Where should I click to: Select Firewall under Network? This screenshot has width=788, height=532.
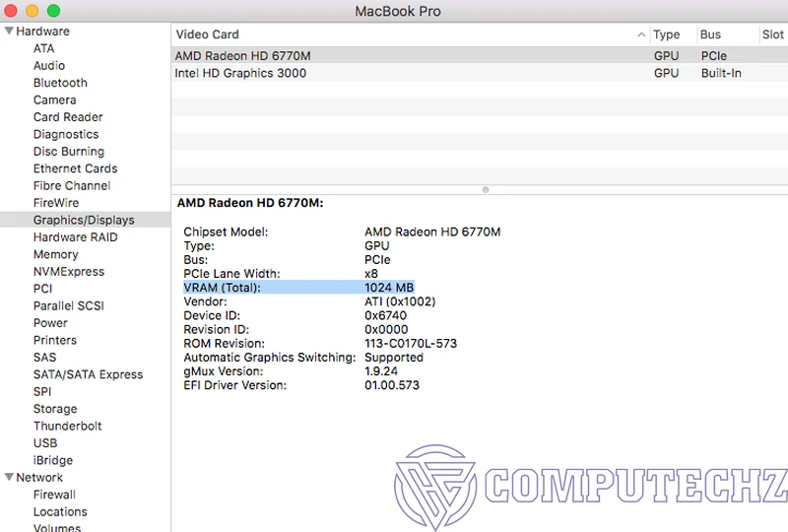[54, 495]
